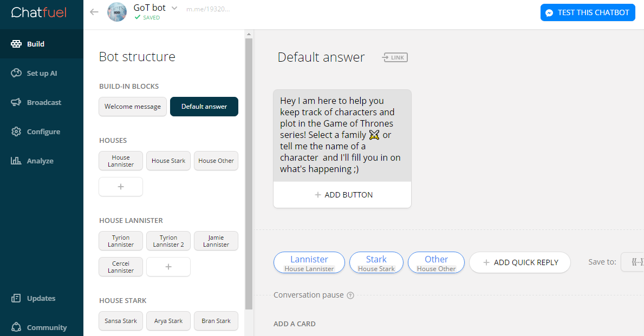644x336 pixels.
Task: Click the Configure gear icon
Action: point(16,131)
